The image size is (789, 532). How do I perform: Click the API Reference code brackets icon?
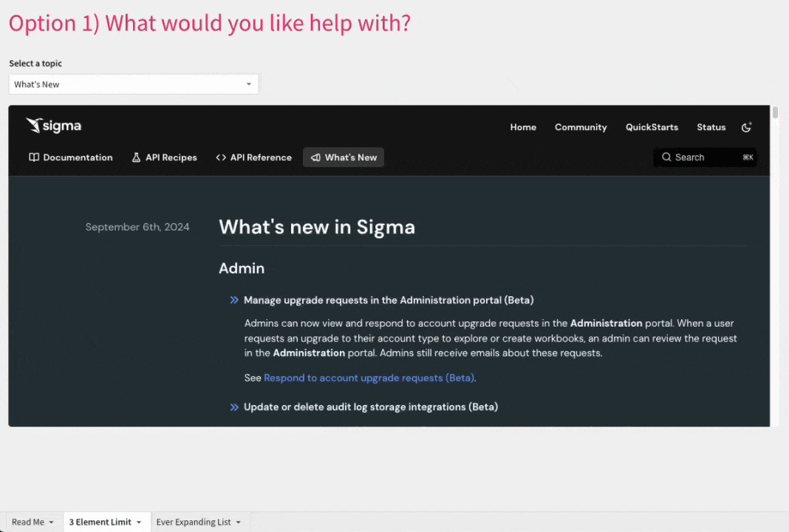pos(221,157)
